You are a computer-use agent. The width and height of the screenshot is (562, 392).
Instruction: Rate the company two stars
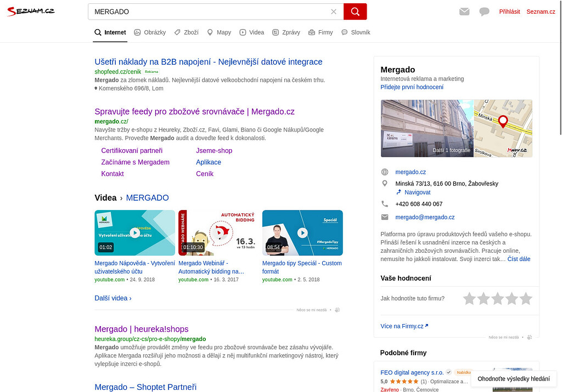click(x=484, y=299)
